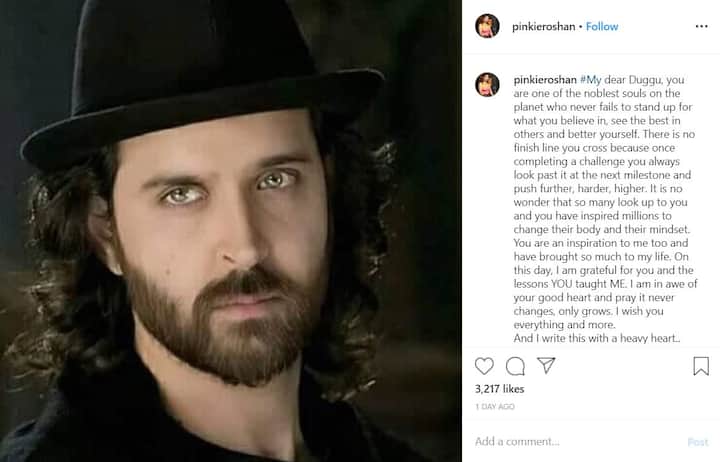720x462 pixels.
Task: Save the post with the bookmark icon
Action: 701,366
